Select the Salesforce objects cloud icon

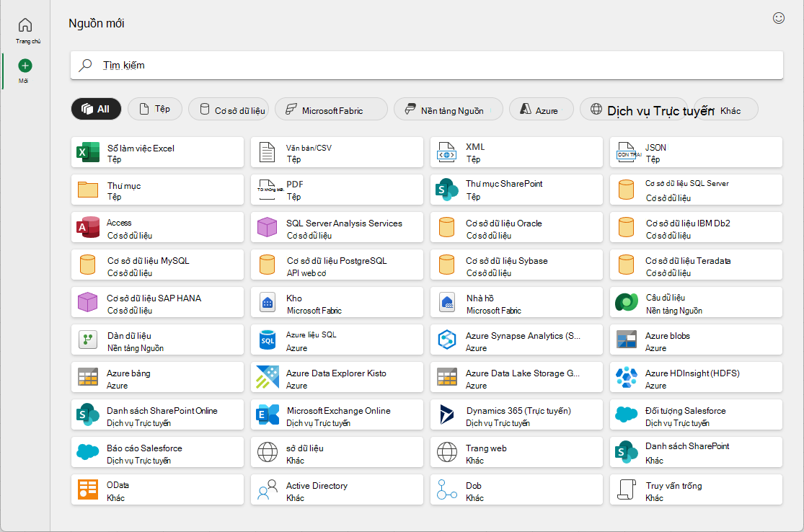point(626,414)
